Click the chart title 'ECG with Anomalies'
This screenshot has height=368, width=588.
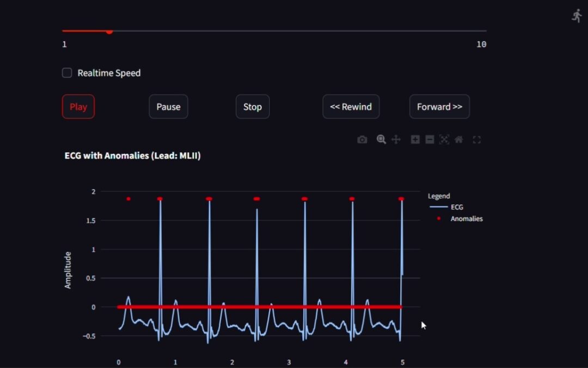[x=133, y=155]
